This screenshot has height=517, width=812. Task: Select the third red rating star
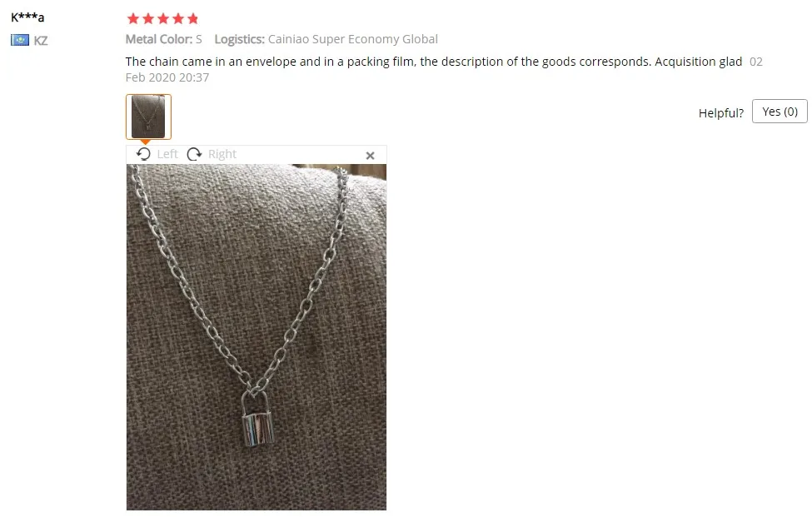tap(163, 19)
